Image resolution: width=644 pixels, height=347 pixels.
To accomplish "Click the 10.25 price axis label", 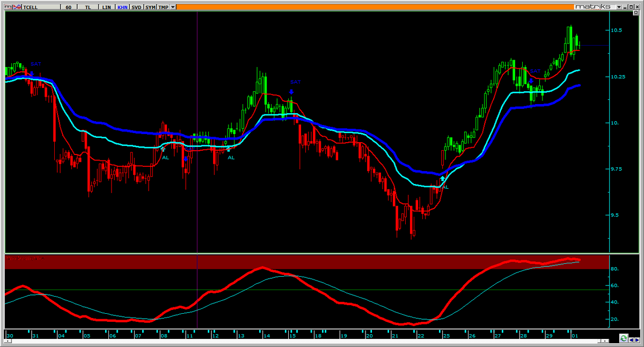I will [618, 77].
